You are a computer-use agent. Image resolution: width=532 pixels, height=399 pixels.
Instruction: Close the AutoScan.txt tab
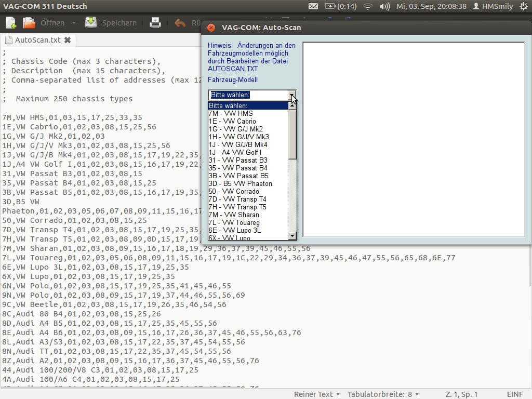pyautogui.click(x=68, y=40)
